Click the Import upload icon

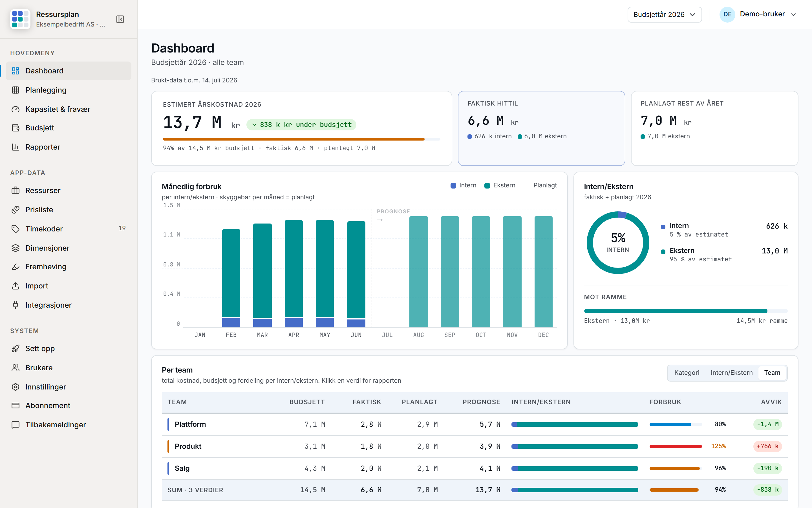coord(16,286)
